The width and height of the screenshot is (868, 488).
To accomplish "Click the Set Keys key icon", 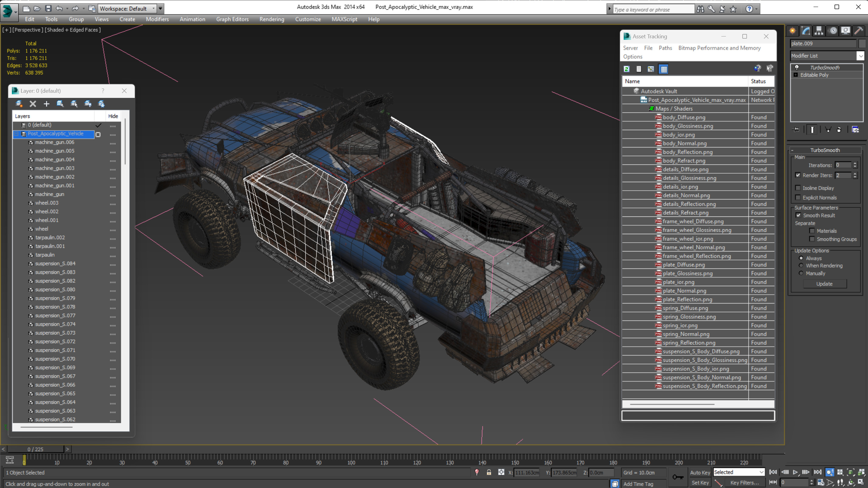I will (678, 477).
